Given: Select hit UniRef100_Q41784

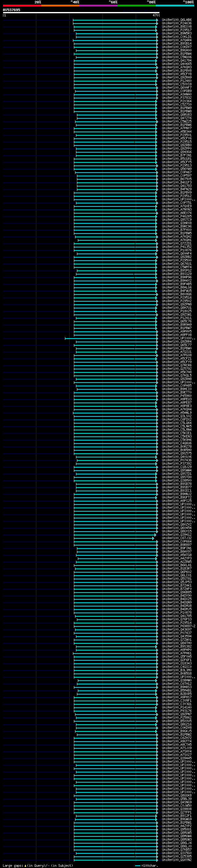Looking at the screenshot, I should point(177,61).
